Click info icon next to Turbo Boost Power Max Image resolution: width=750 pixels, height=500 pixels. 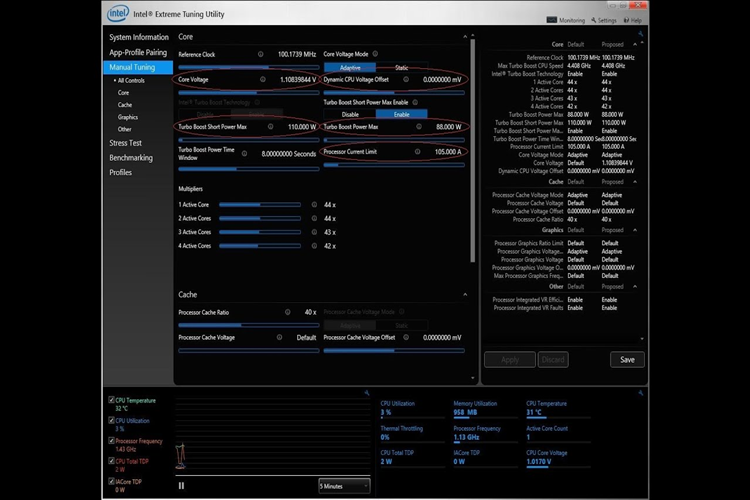[419, 127]
